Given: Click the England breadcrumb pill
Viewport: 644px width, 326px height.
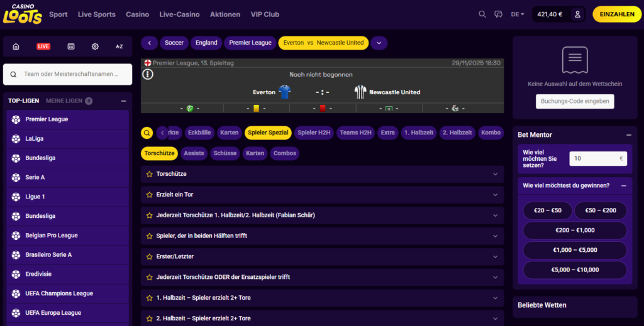Looking at the screenshot, I should click(x=206, y=43).
